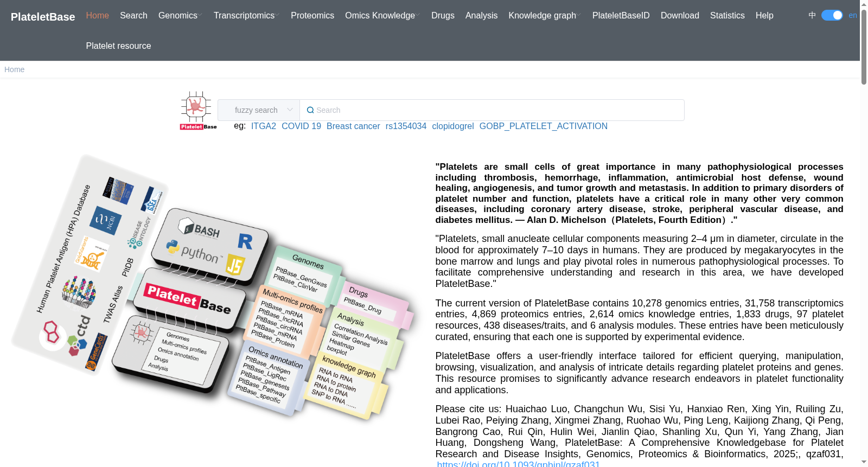The height and width of the screenshot is (467, 868).
Task: Go to the Proteomics page
Action: [x=312, y=15]
